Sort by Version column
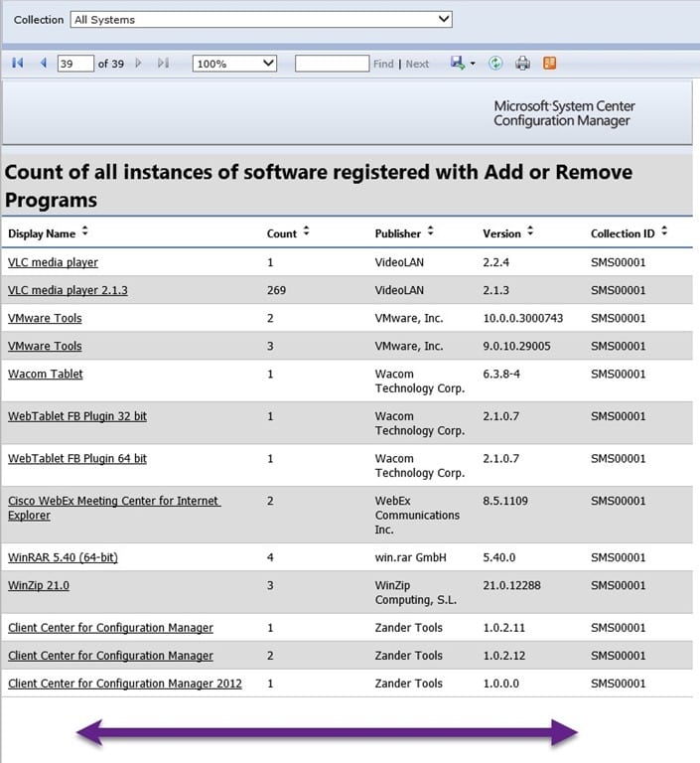 point(530,231)
